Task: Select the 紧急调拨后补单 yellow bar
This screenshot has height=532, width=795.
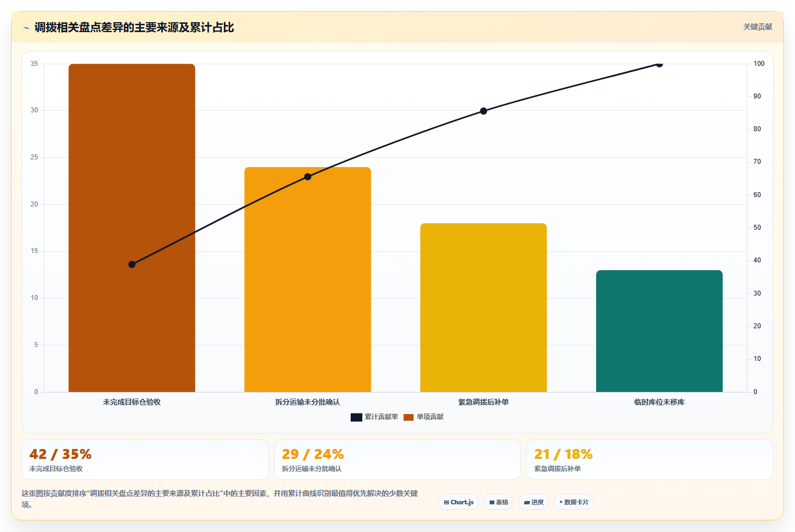Action: 484,308
